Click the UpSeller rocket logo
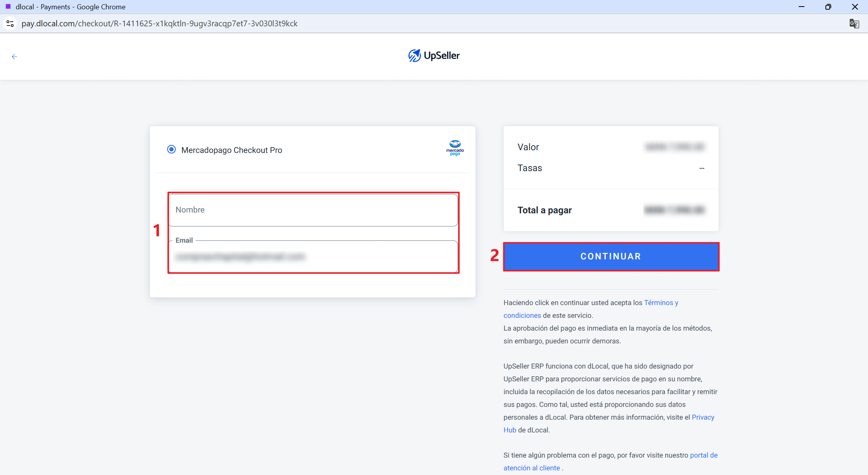Screen dimensions: 868x475 coord(414,55)
